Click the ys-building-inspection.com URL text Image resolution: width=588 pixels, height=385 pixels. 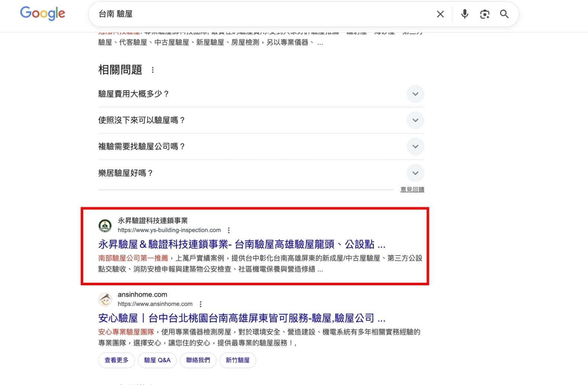pyautogui.click(x=169, y=230)
